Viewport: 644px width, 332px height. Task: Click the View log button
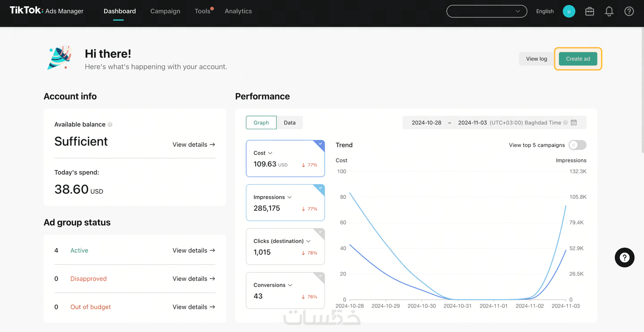536,59
